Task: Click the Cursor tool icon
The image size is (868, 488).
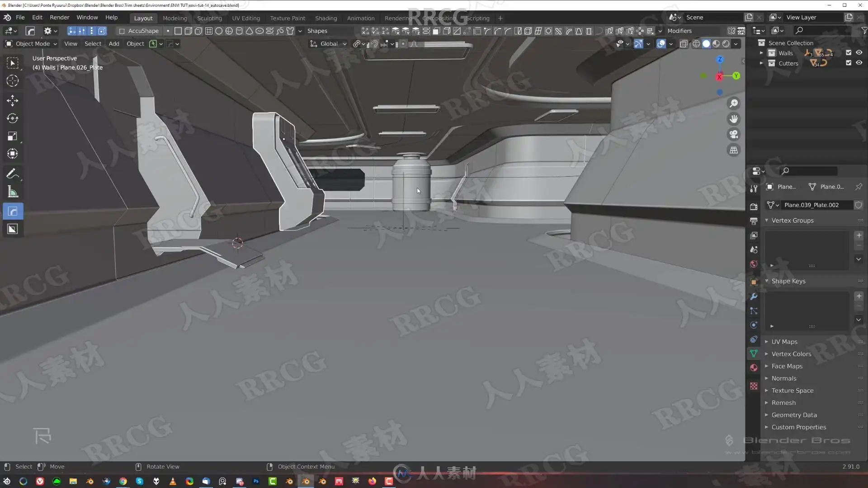Action: (x=12, y=81)
